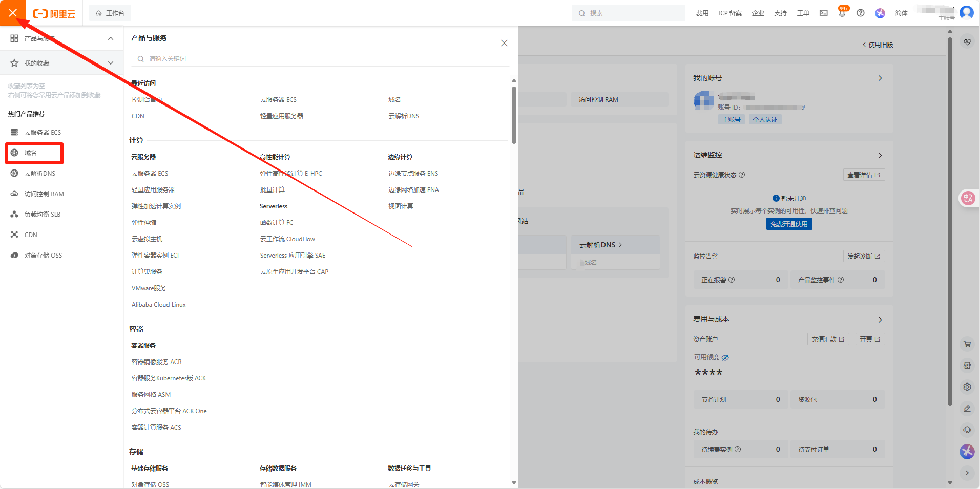The width and height of the screenshot is (980, 489).
Task: Click the translation bubble icon on right edge
Action: pyautogui.click(x=968, y=198)
